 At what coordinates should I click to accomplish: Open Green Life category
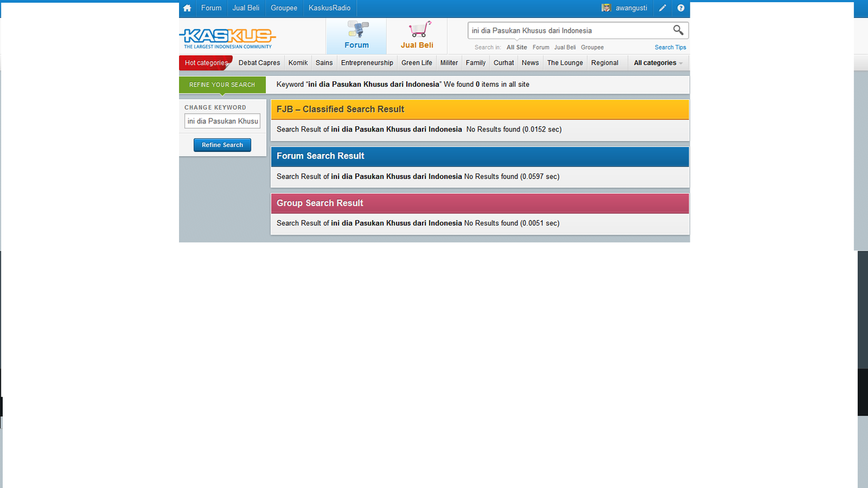416,63
